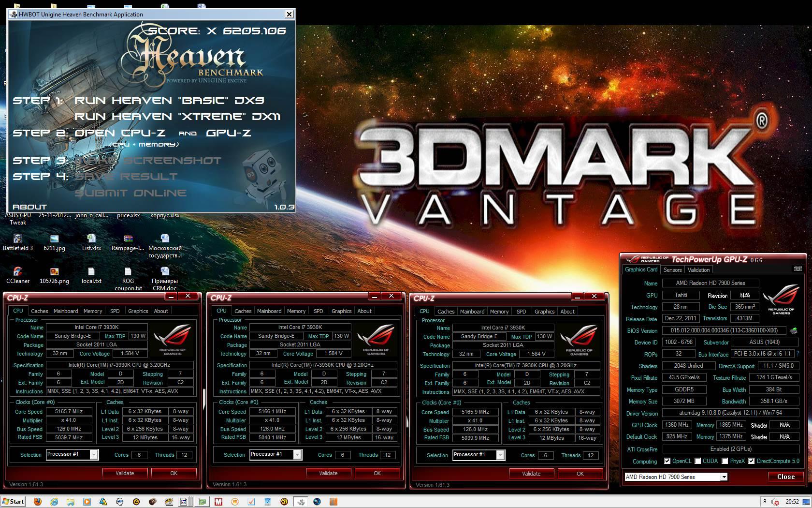
Task: Open the SPD tab in left CPU-Z window
Action: (x=115, y=311)
